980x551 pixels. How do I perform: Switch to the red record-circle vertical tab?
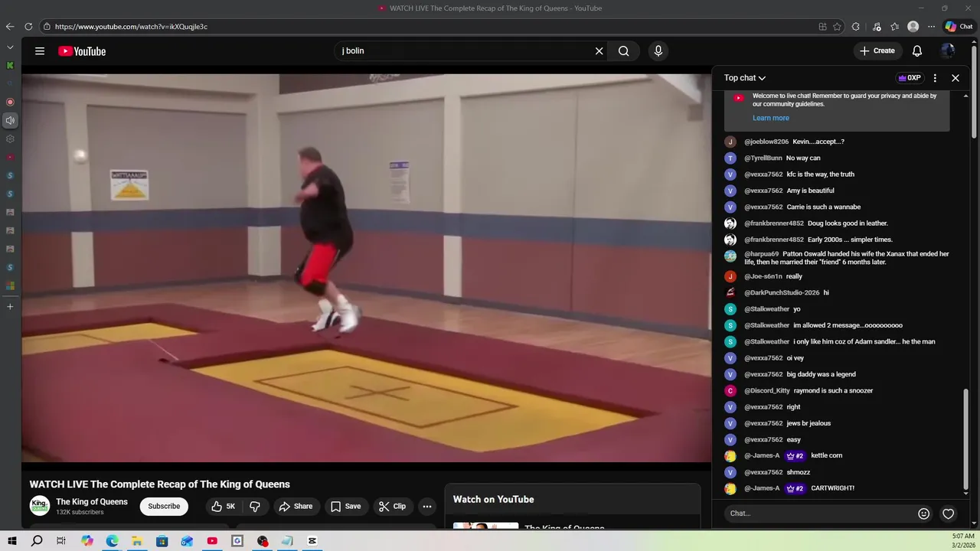(10, 102)
